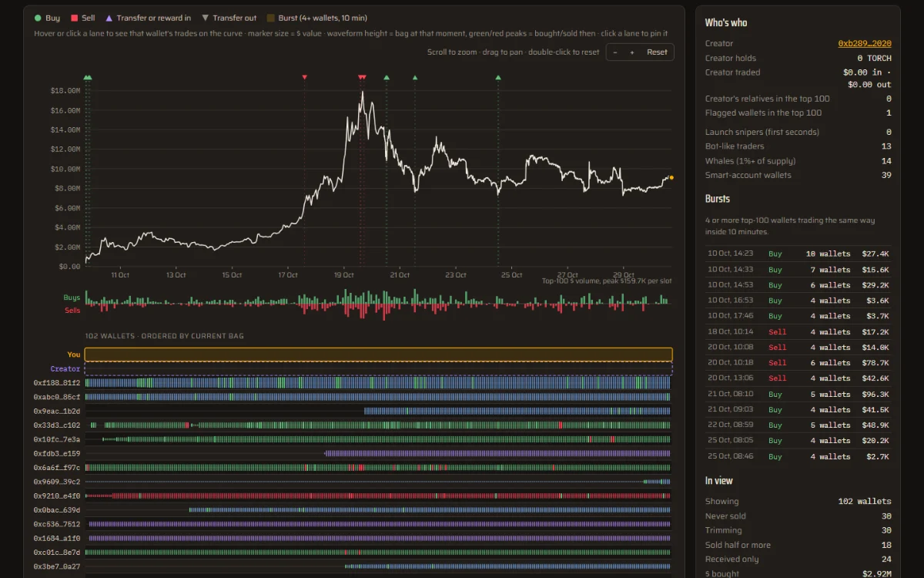Select burst row 10 Oct, 14:33 with 7 wallets
The height and width of the screenshot is (578, 924).
[798, 270]
